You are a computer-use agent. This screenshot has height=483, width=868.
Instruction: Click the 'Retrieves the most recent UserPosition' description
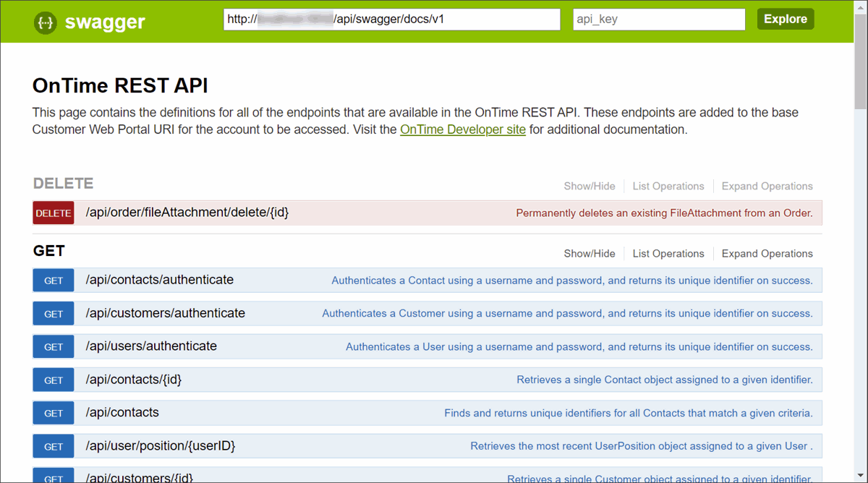point(642,447)
